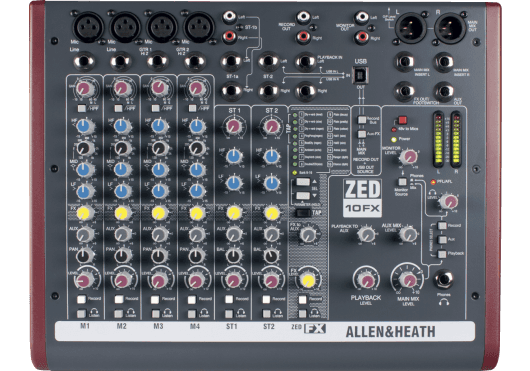Click the Line input jack under first Mic

point(83,62)
